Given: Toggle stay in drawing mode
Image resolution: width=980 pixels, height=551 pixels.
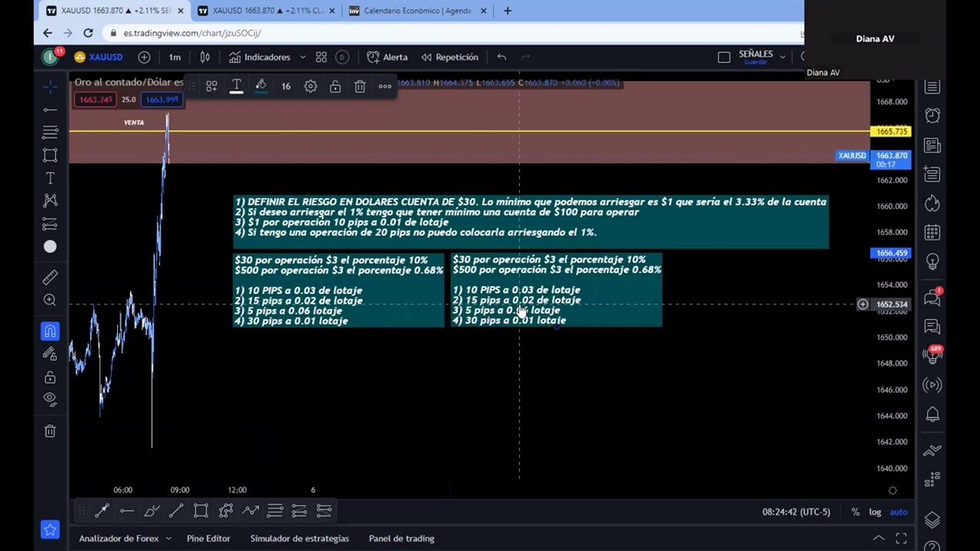Looking at the screenshot, I should (51, 354).
